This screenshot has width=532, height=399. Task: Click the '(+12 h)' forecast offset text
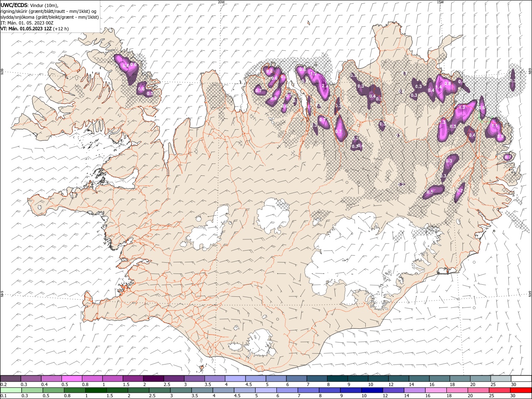(x=61, y=29)
